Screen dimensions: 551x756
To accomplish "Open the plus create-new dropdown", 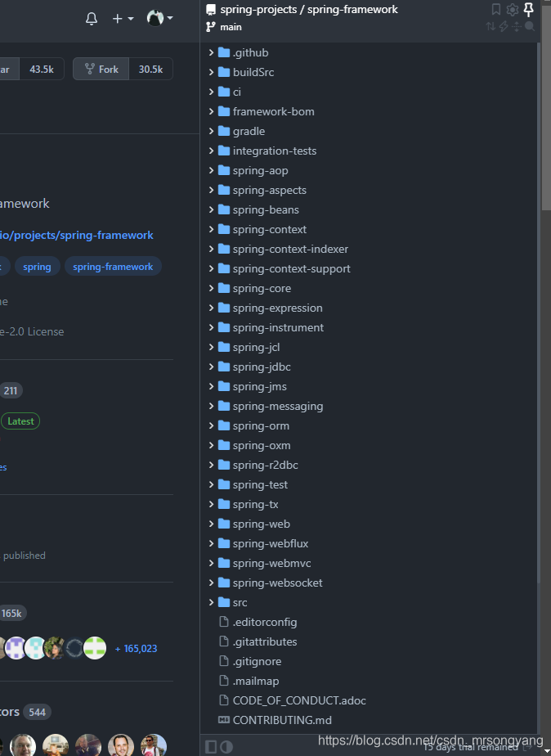I will pos(123,18).
